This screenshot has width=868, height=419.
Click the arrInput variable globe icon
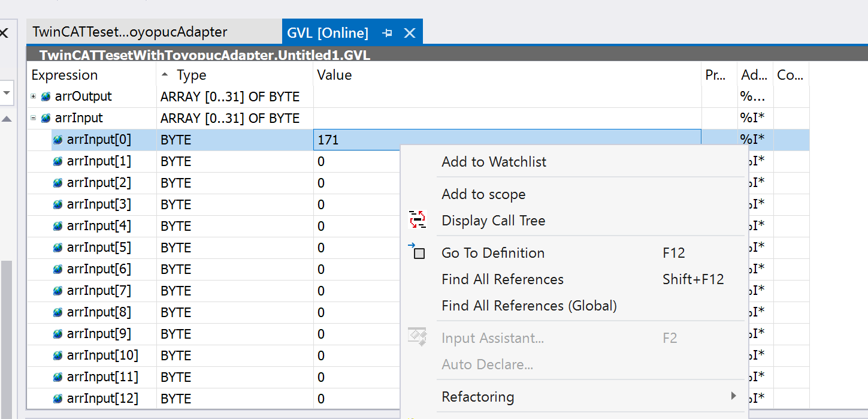tap(46, 118)
